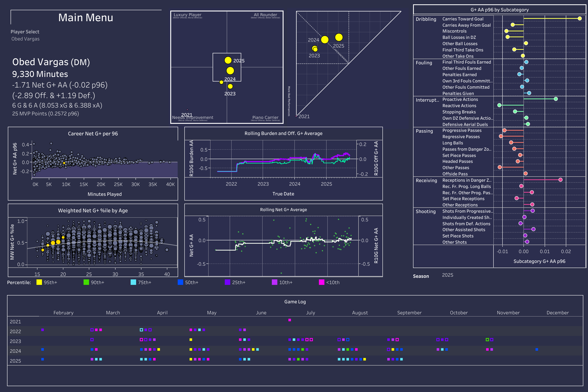Open the Season 2025 selector
The width and height of the screenshot is (588, 392).
[x=447, y=275]
